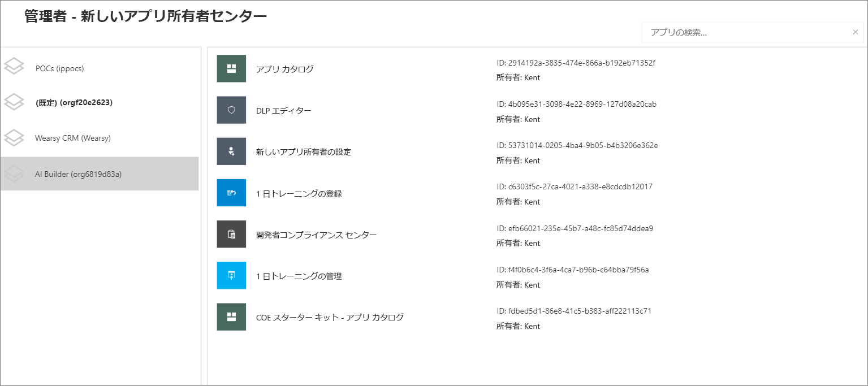868x386 pixels.
Task: Click the 1 日トレーニングの登録 blue icon
Action: [231, 193]
